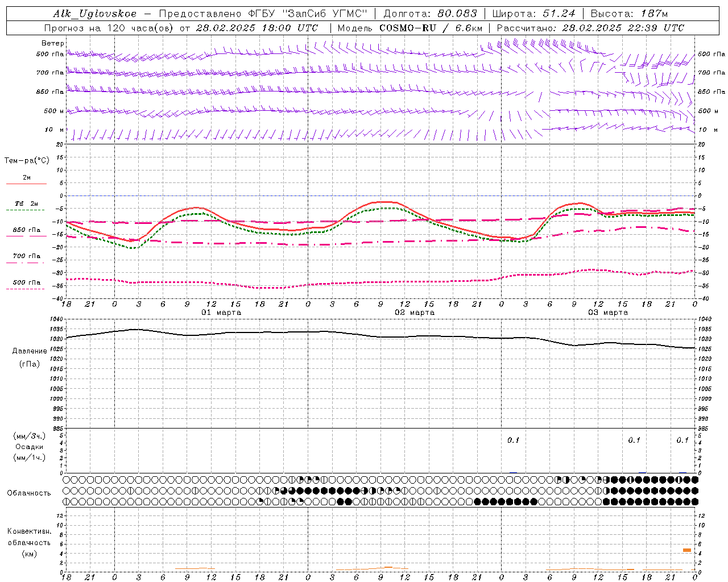728x582 pixels.
Task: Click the (мм/1ч.) precipitation unit label
Action: [x=30, y=458]
